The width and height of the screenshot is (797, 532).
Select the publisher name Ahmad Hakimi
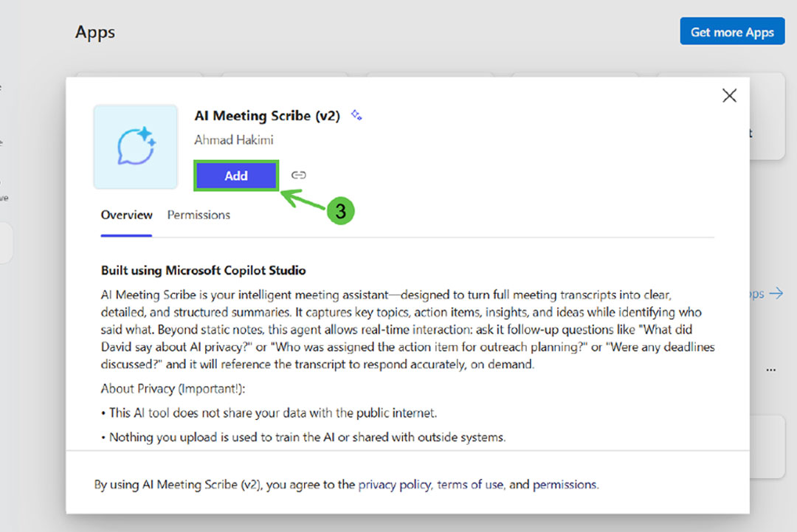(x=234, y=139)
